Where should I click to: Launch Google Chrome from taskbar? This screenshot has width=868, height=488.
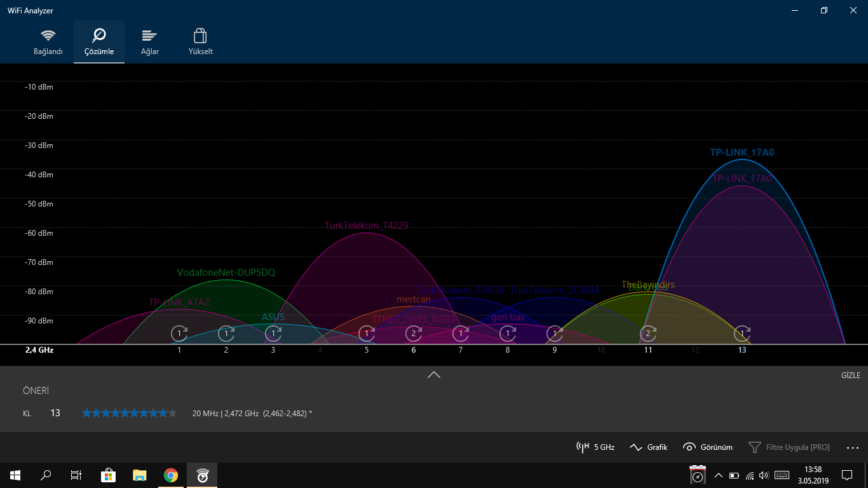click(x=170, y=475)
